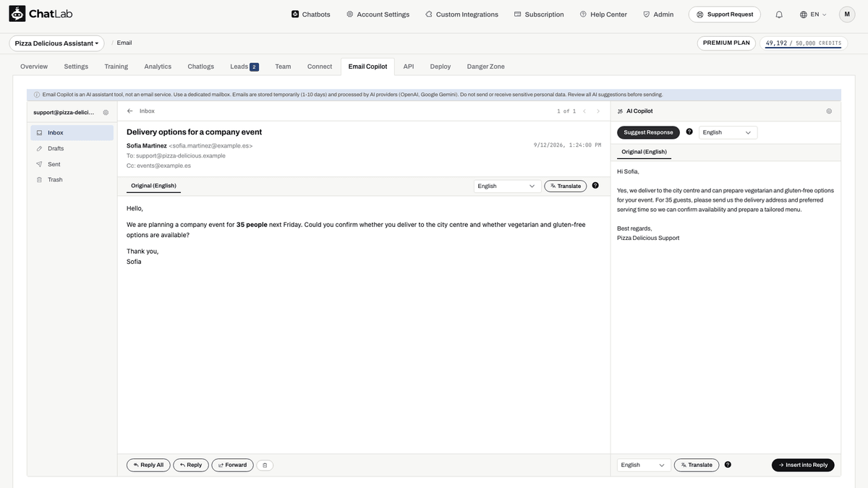Go to previous email arrow

pyautogui.click(x=584, y=111)
